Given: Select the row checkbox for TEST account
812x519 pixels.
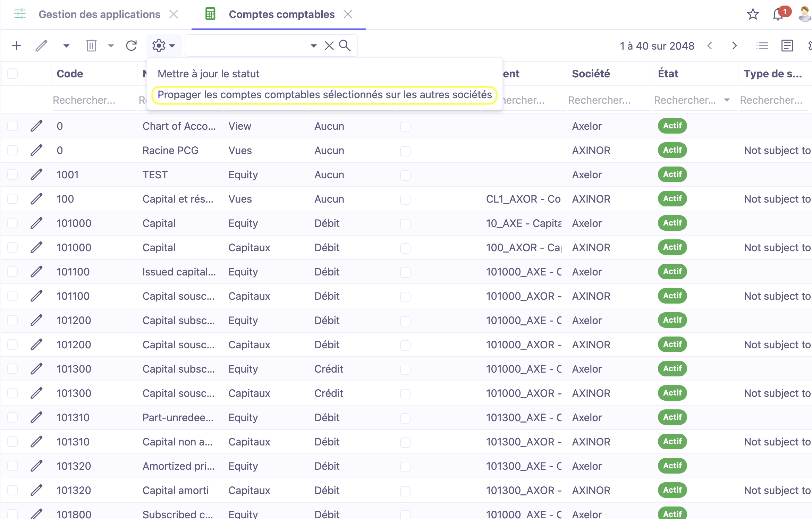Looking at the screenshot, I should point(12,175).
